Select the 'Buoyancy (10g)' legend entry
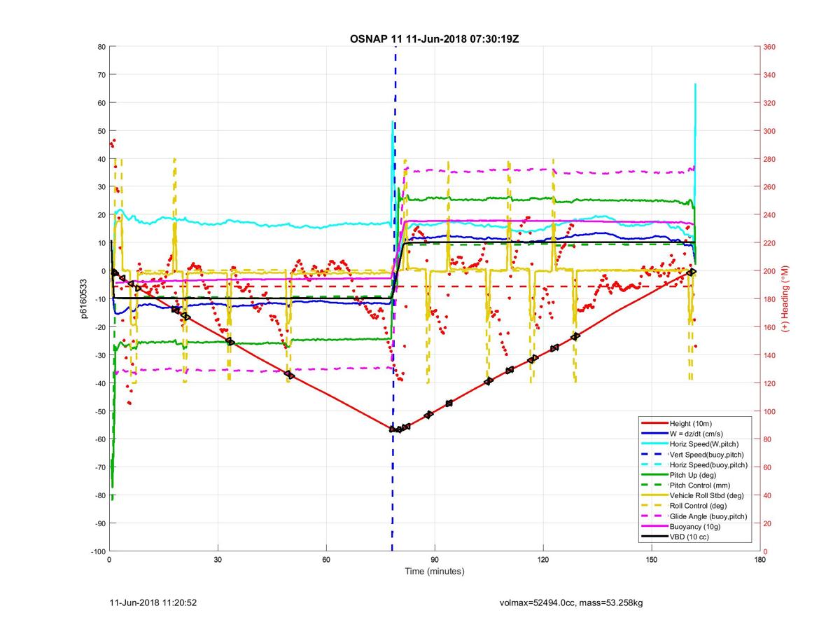 pyautogui.click(x=695, y=526)
